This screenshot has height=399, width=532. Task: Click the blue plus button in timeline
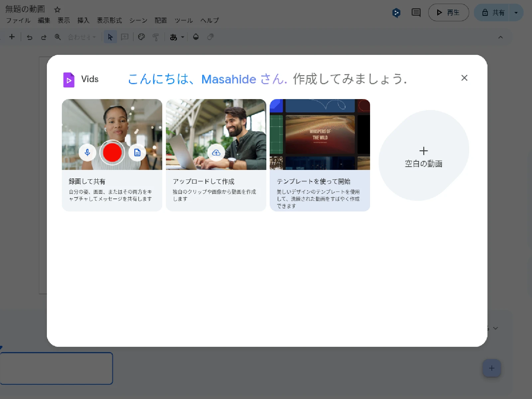[x=492, y=368]
